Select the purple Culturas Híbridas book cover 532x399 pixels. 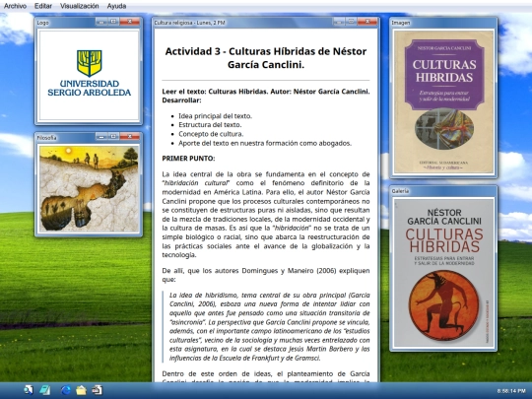coord(443,101)
